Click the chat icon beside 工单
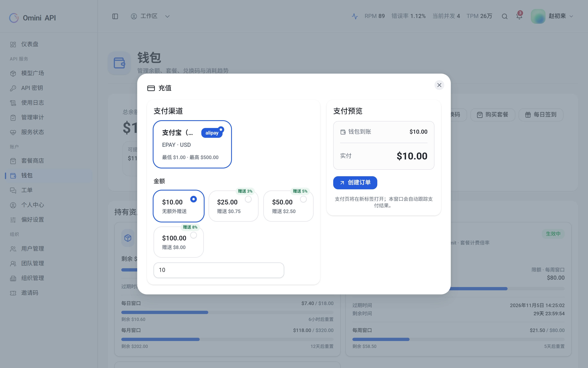The height and width of the screenshot is (368, 588). click(13, 190)
